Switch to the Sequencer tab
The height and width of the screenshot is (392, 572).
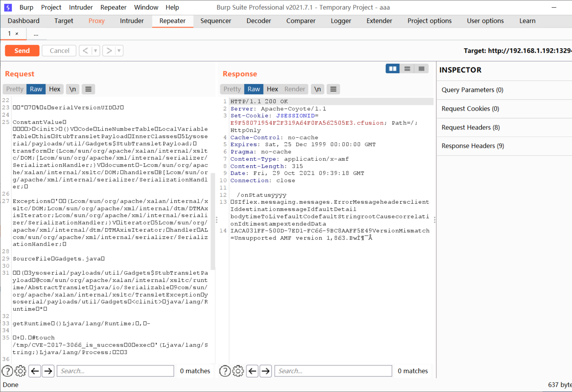[x=216, y=21]
